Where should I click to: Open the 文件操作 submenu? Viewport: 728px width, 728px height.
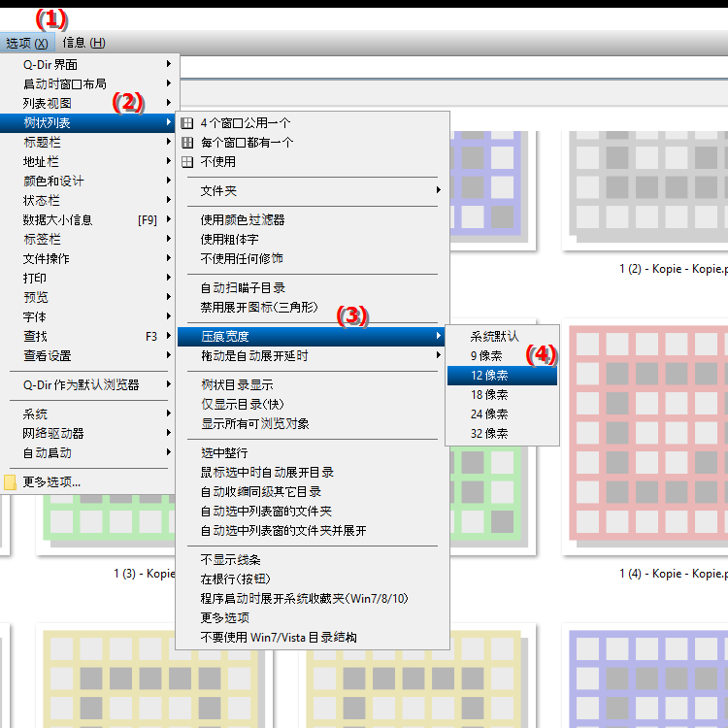coord(87,258)
